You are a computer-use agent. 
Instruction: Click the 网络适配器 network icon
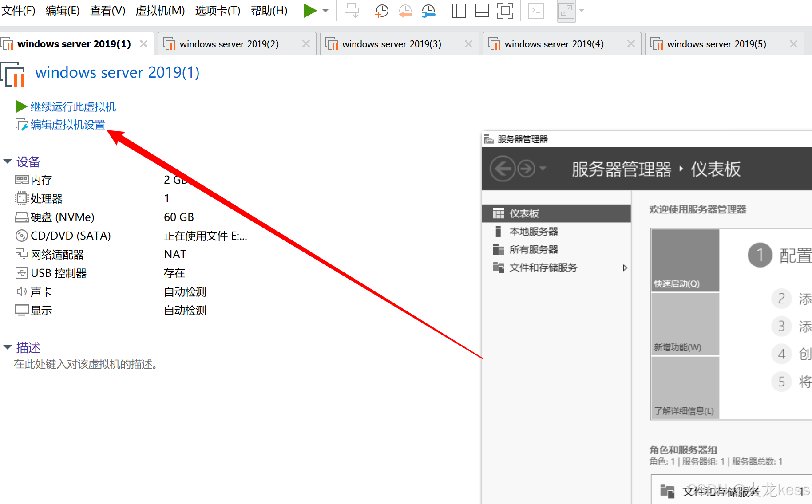point(21,254)
